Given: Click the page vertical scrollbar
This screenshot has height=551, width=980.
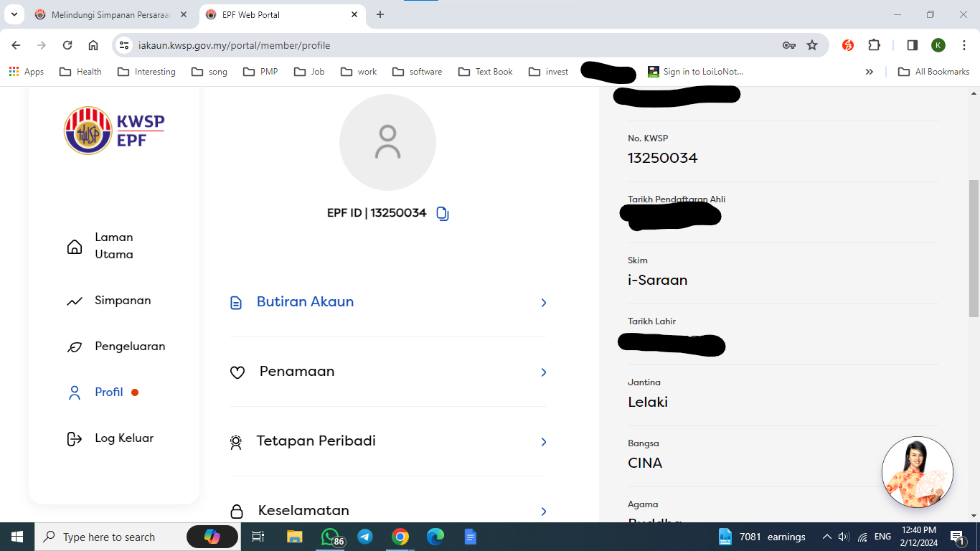Looking at the screenshot, I should coord(974,248).
